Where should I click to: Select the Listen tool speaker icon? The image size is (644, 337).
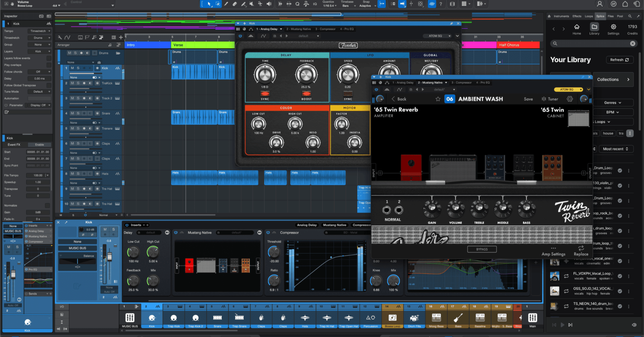click(269, 4)
